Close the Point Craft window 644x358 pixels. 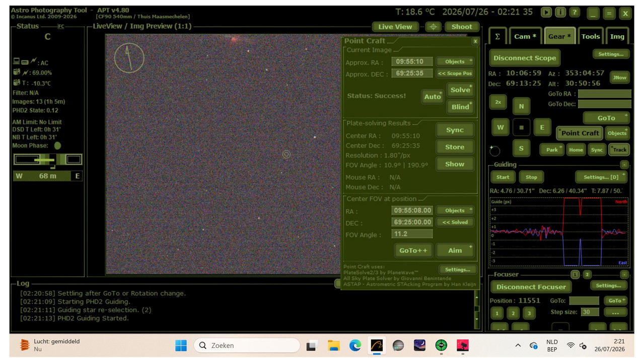[x=475, y=41]
